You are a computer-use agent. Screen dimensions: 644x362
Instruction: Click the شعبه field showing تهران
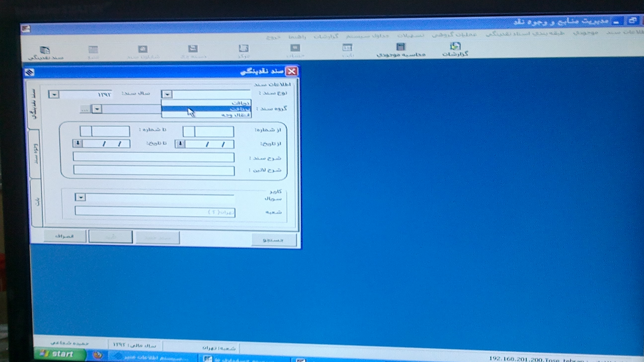point(155,212)
